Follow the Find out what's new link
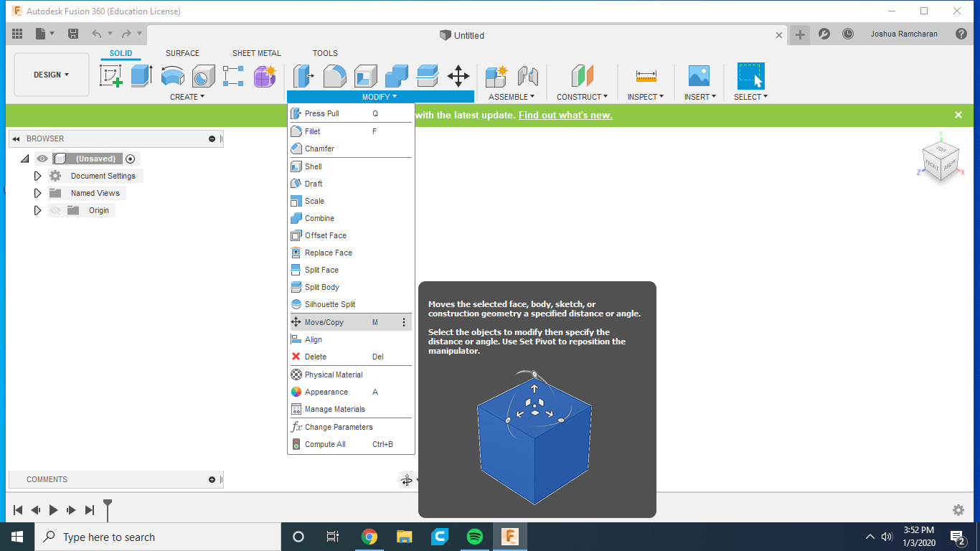This screenshot has height=551, width=980. 565,115
